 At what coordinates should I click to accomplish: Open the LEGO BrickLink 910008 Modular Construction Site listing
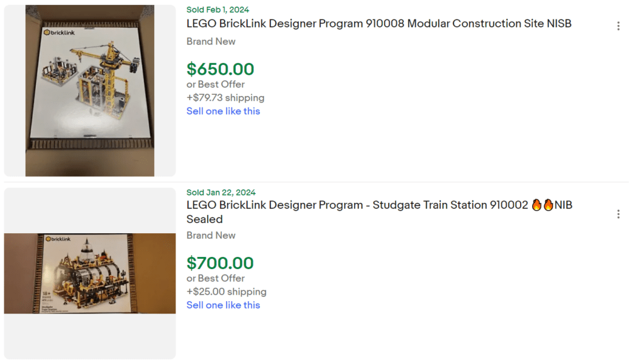378,23
